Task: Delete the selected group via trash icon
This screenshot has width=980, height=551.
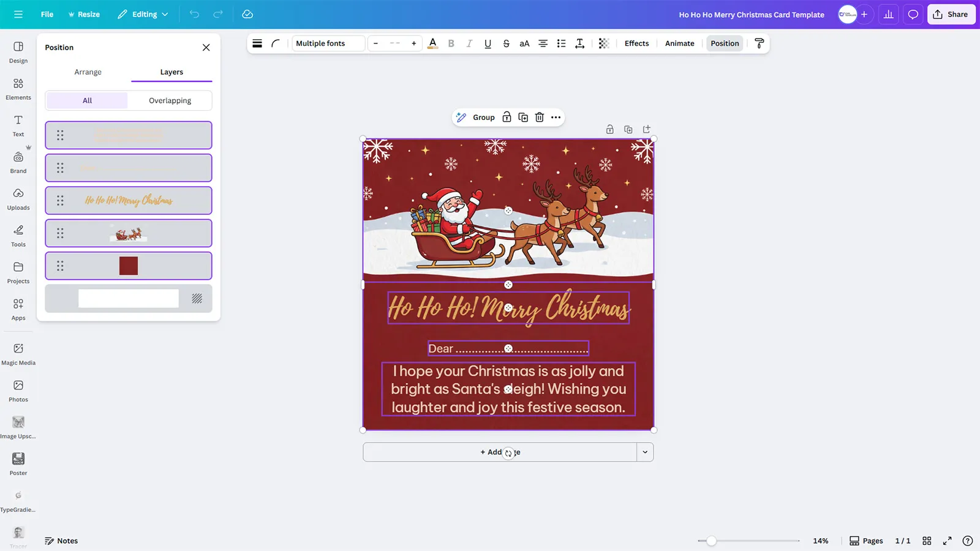Action: tap(539, 117)
